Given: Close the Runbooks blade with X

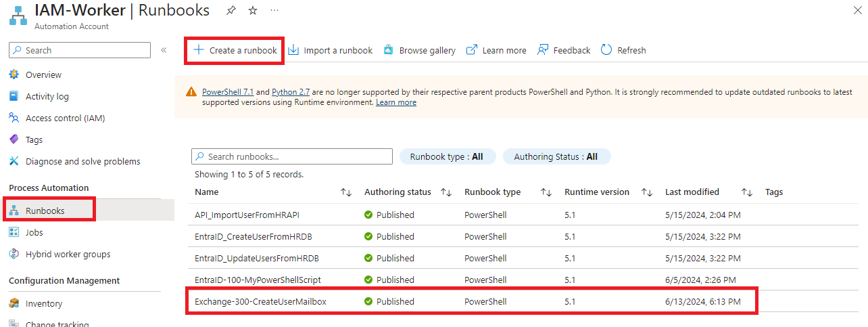Looking at the screenshot, I should tap(858, 9).
